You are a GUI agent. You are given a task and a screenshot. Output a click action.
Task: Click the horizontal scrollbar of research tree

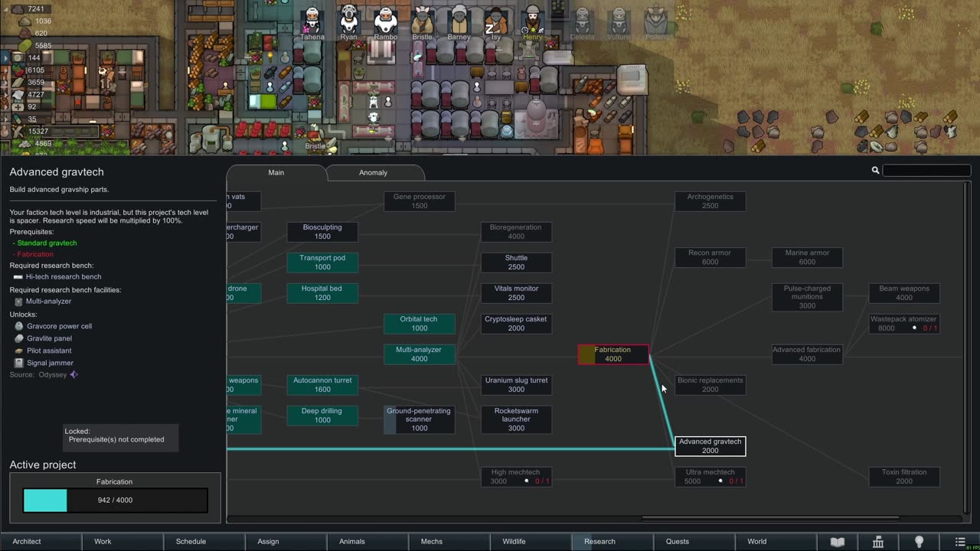[770, 518]
